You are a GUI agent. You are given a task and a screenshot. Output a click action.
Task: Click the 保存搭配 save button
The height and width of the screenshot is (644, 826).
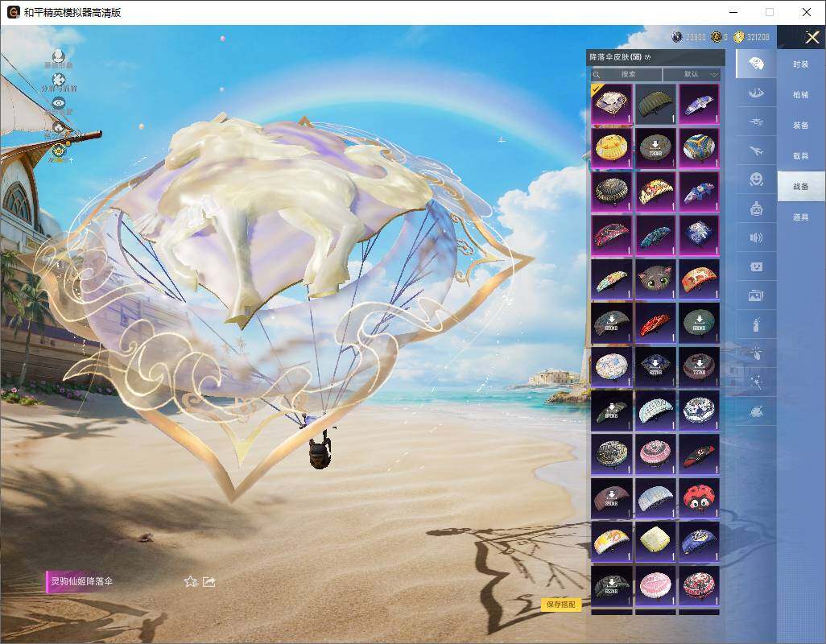point(561,604)
